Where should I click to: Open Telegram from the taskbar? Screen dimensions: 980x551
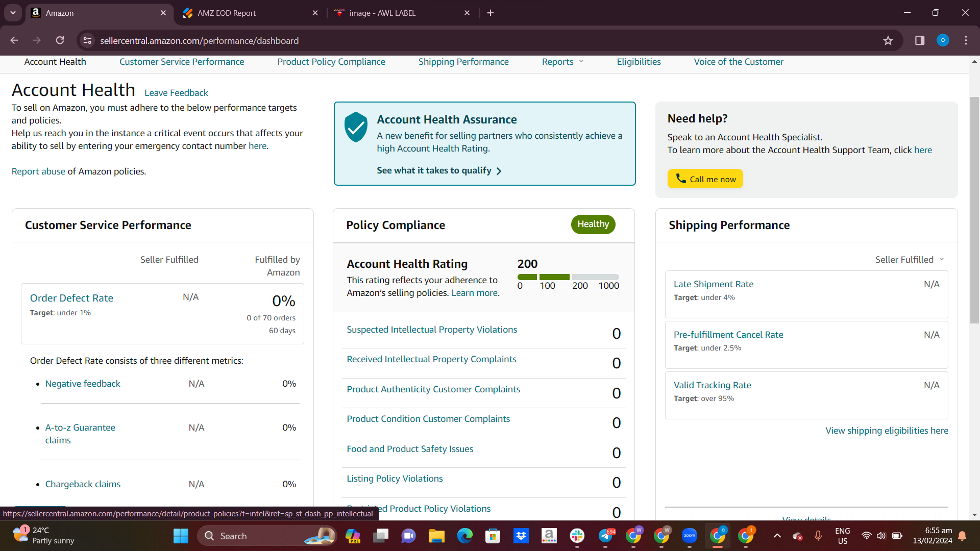pos(606,536)
